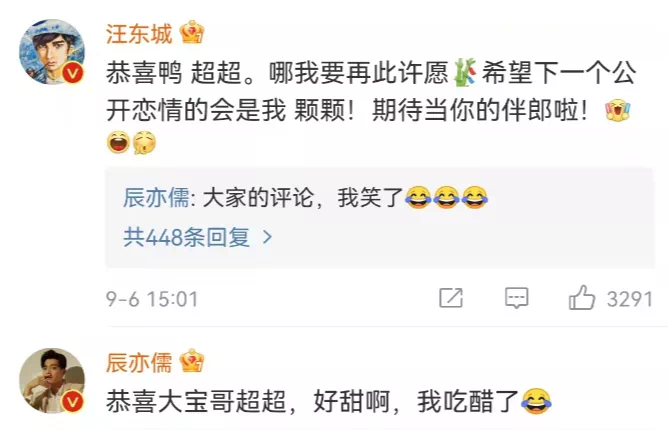668x430 pixels.
Task: Select comment text 恭喜大宝哥超超
Action: pos(196,402)
